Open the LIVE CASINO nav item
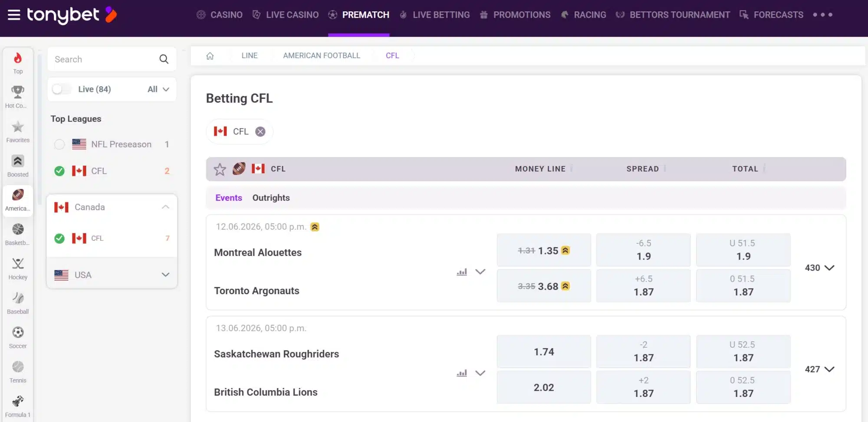This screenshot has width=868, height=422. coord(286,15)
